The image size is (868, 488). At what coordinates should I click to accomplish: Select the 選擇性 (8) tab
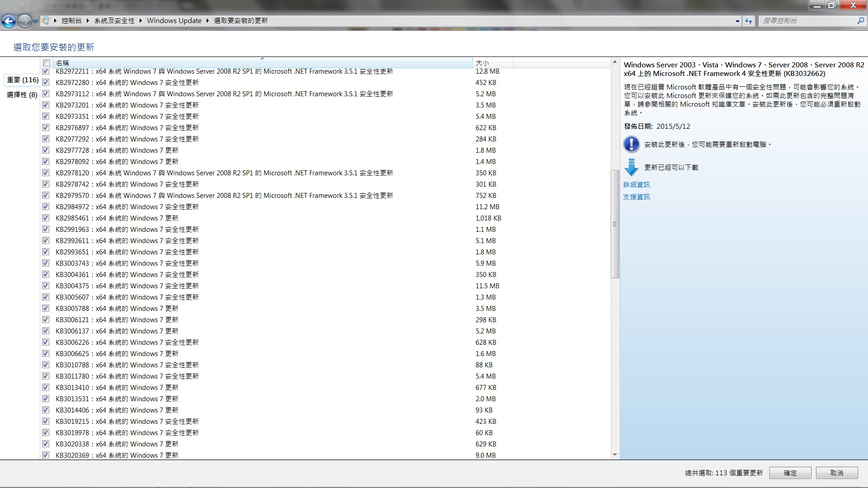[x=22, y=95]
